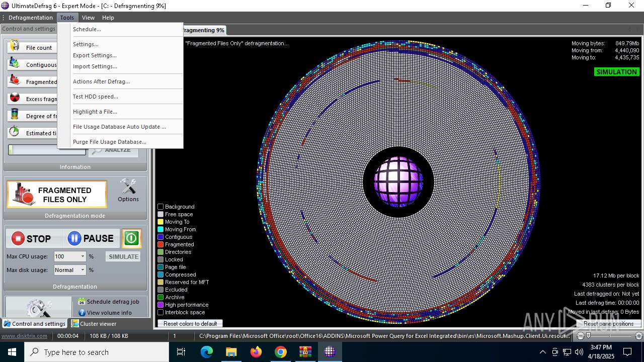The width and height of the screenshot is (644, 362).
Task: Select Settings... from Tools menu
Action: (120, 44)
